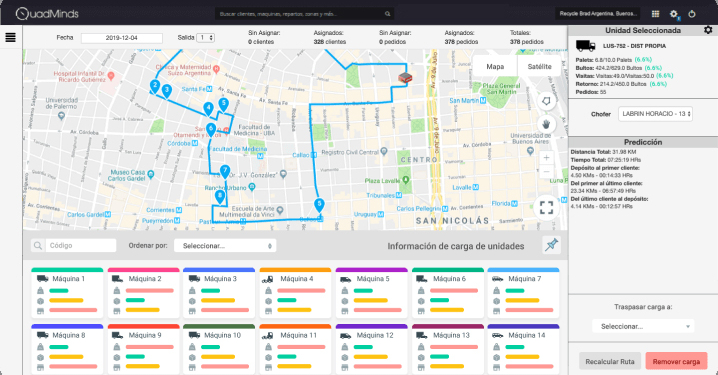Click Máquina 10 yellow volume bar
This screenshot has width=718, height=375.
tap(218, 357)
